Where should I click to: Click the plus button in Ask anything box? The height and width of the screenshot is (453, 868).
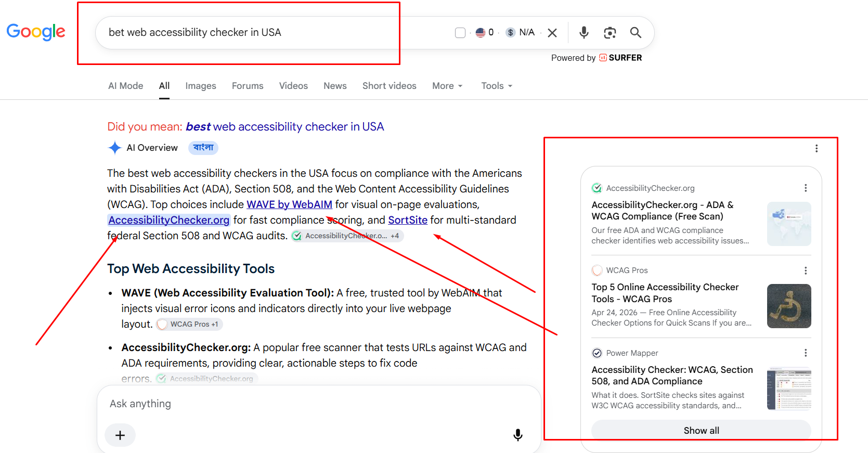[120, 435]
